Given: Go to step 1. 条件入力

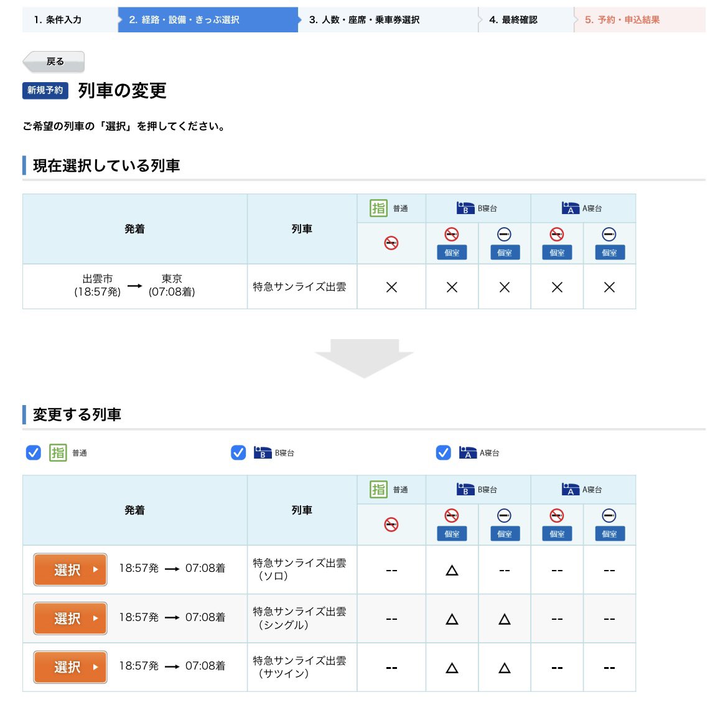Looking at the screenshot, I should 70,19.
